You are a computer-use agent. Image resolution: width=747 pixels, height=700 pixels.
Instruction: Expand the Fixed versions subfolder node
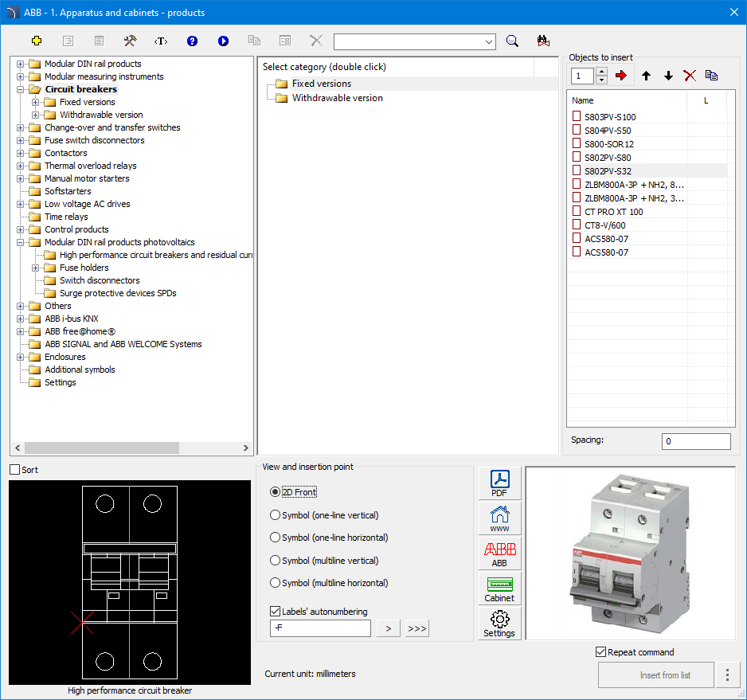(x=35, y=102)
